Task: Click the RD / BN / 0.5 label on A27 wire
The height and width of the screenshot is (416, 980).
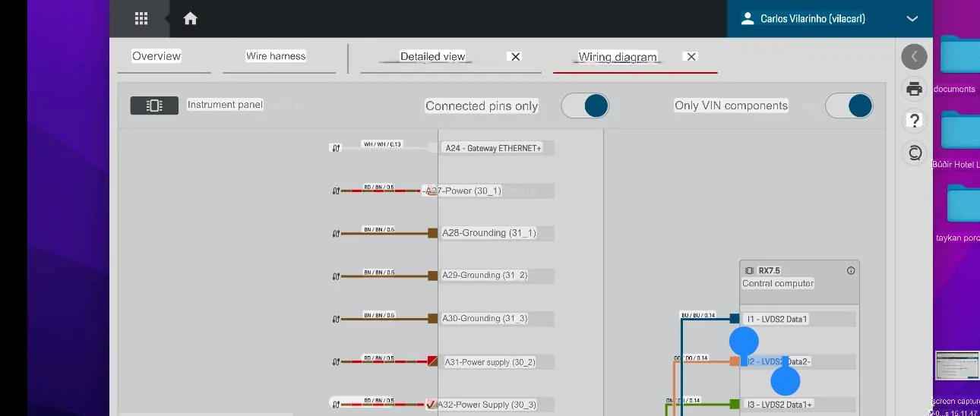Action: (x=378, y=187)
